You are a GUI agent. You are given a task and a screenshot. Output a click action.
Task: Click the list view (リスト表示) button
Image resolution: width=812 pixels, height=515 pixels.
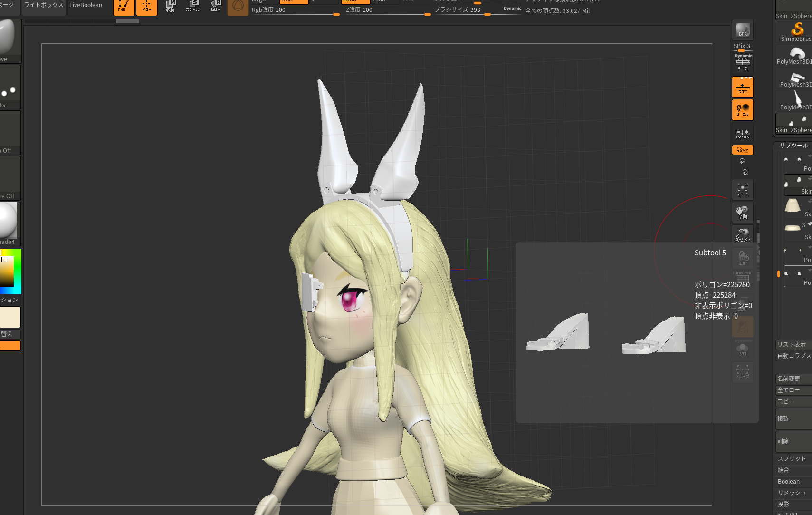click(x=793, y=344)
